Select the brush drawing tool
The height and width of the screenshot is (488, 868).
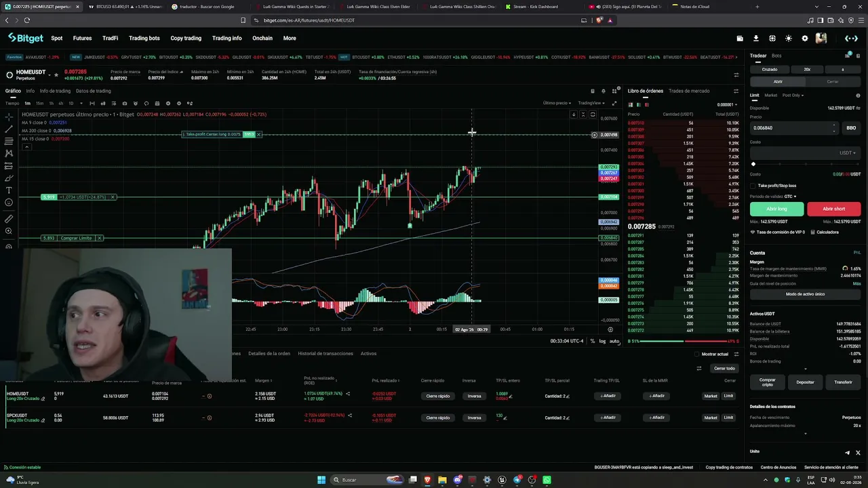9,178
